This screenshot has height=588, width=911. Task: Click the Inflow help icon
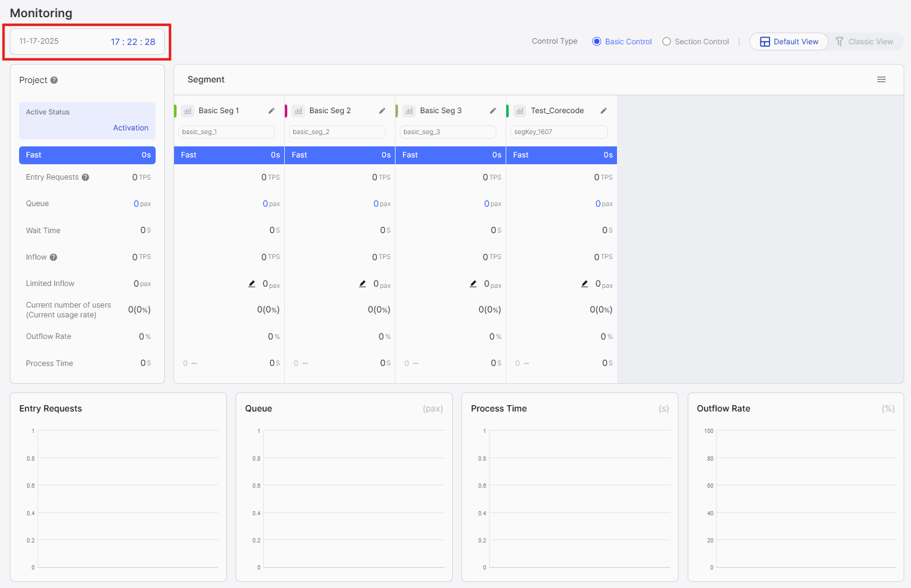pos(54,257)
